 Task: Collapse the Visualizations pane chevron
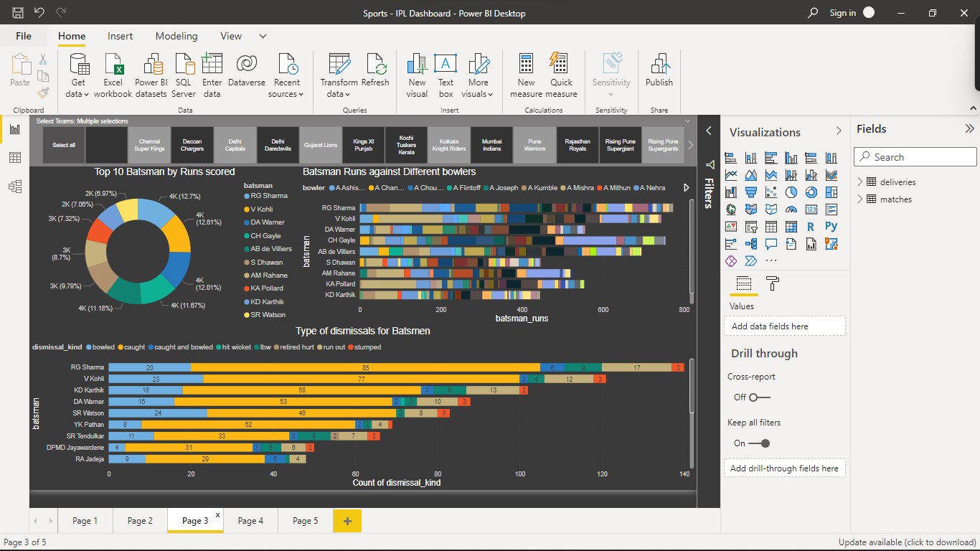click(839, 131)
